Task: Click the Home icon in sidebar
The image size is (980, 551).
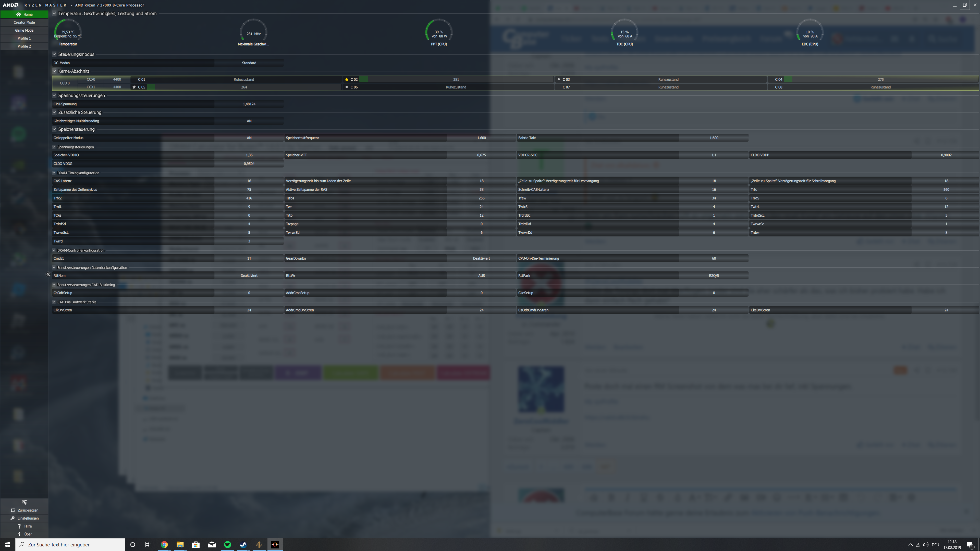Action: point(18,15)
